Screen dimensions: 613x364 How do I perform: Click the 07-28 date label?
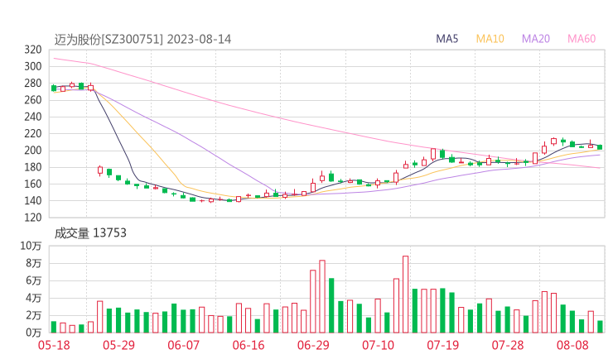coord(508,345)
